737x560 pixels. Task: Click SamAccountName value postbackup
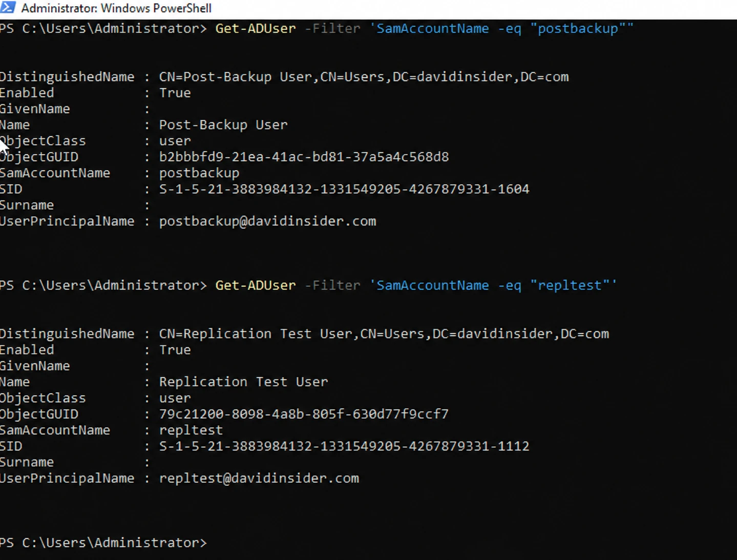click(x=199, y=173)
